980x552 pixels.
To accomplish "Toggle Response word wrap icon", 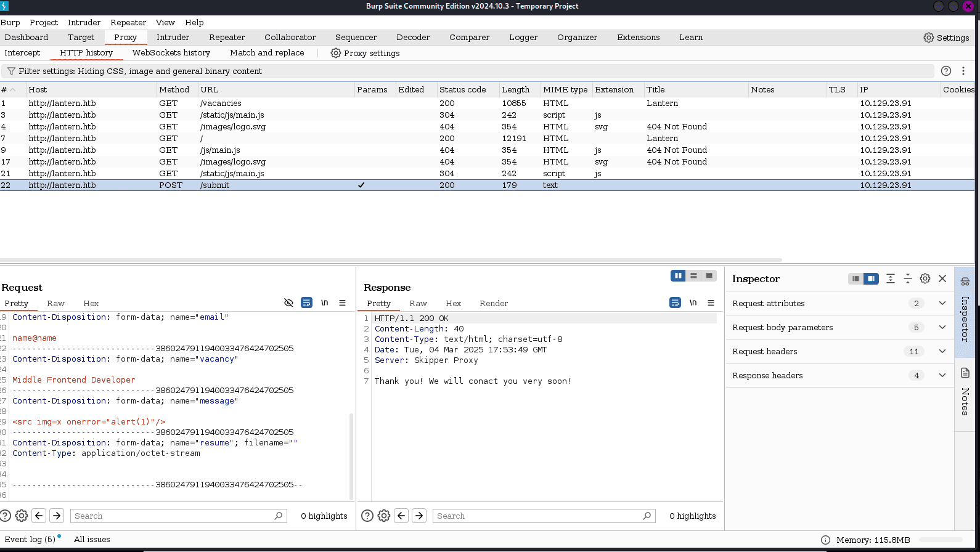I will 675,302.
